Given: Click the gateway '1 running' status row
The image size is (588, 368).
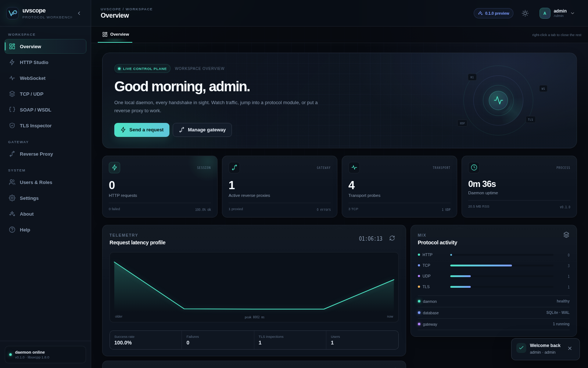Looking at the screenshot, I should pos(494,324).
